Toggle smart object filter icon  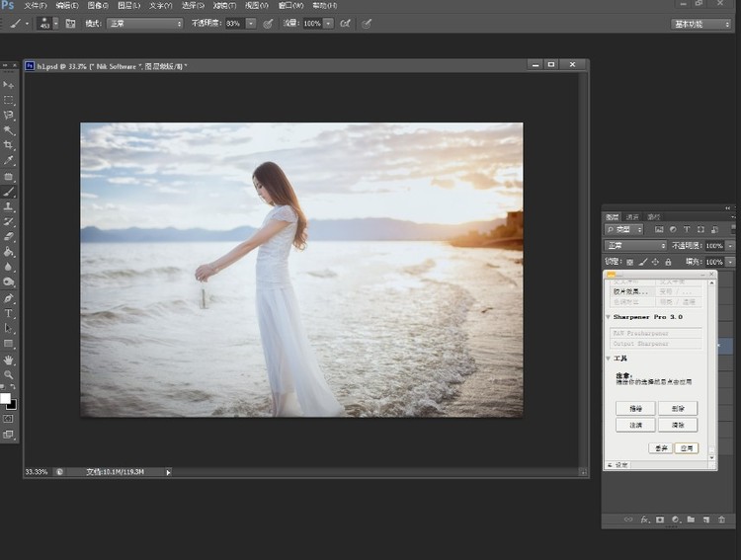tap(714, 230)
